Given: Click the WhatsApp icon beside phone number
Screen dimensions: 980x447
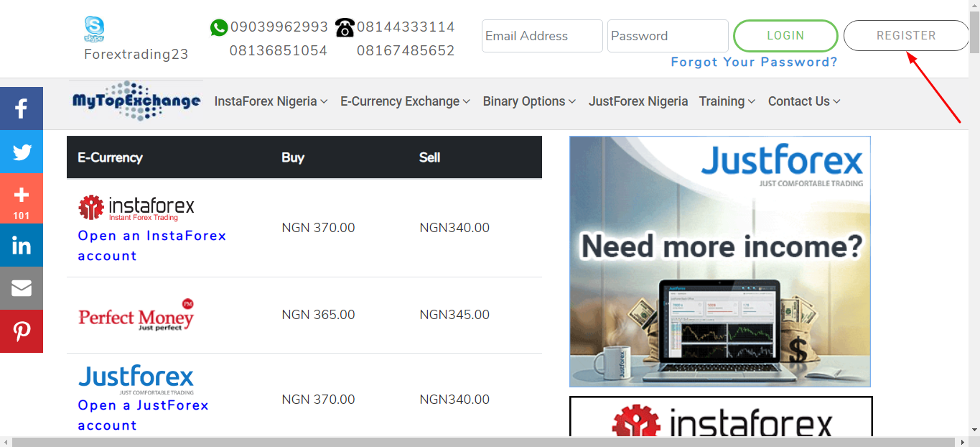Looking at the screenshot, I should tap(218, 28).
